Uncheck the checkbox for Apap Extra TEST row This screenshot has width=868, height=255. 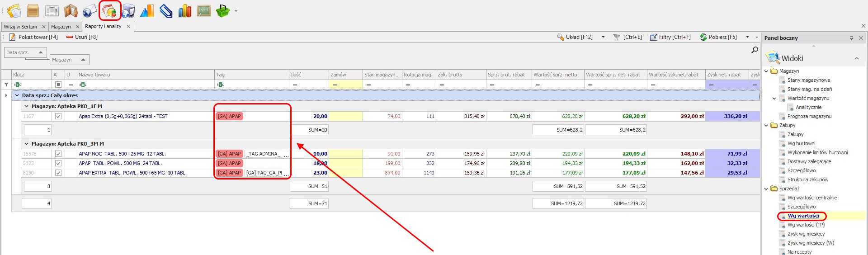58,116
